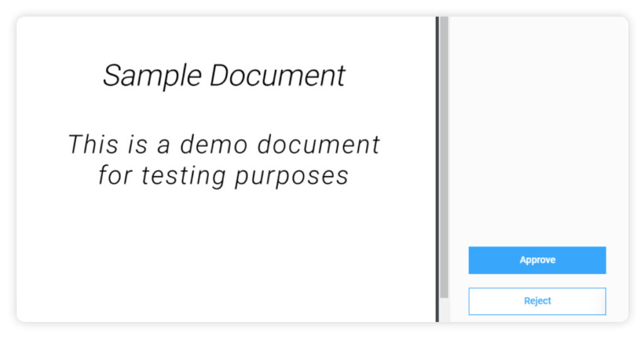The width and height of the screenshot is (644, 337).
Task: Click the scrollbar track below the thumb
Action: tap(444, 309)
